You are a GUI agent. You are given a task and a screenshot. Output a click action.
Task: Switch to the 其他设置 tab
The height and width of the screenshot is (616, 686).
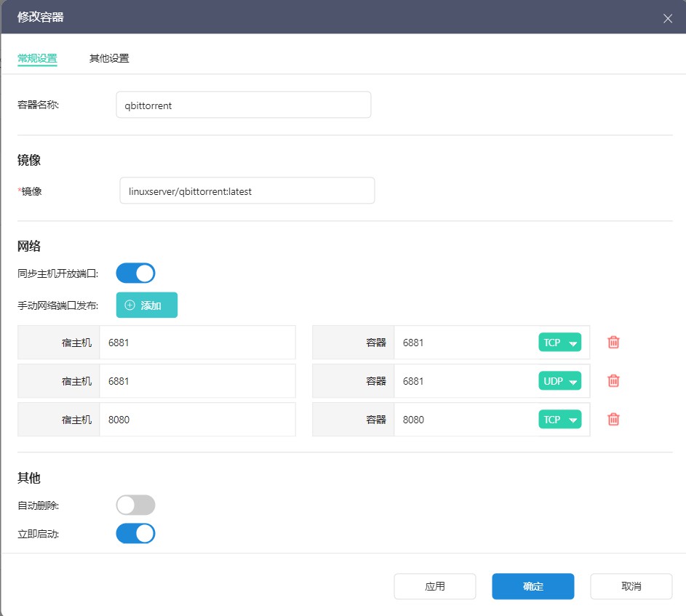(109, 58)
